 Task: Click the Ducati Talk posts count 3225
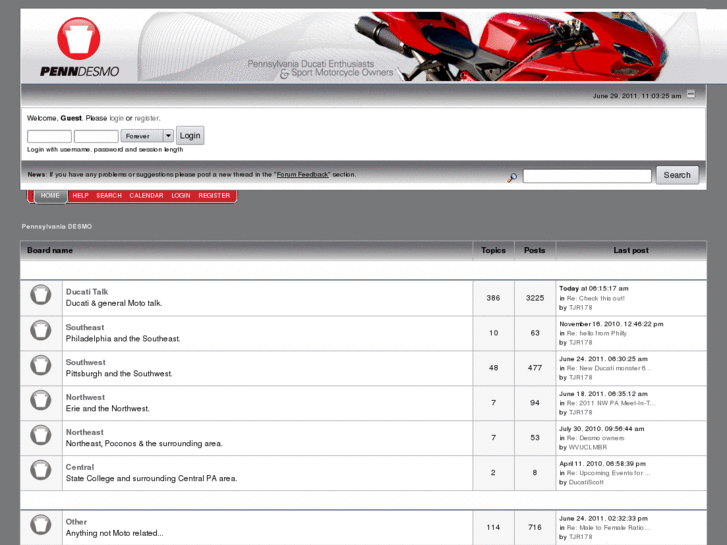[x=535, y=298]
